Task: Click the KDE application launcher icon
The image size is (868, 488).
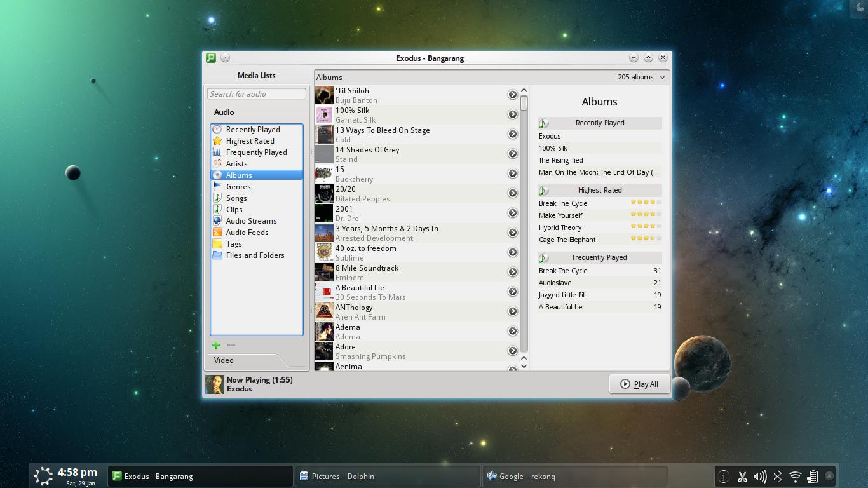Action: [x=43, y=475]
